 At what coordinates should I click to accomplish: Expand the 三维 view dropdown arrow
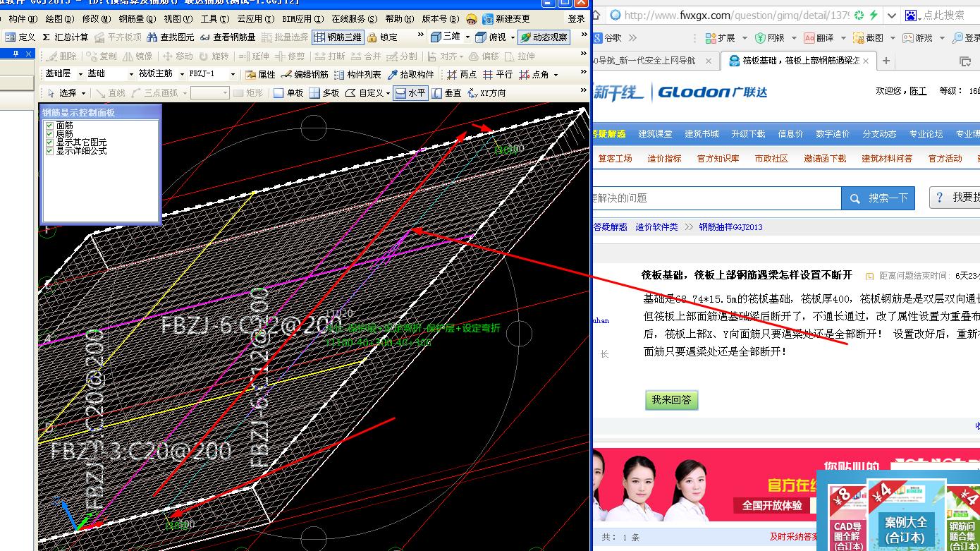467,37
